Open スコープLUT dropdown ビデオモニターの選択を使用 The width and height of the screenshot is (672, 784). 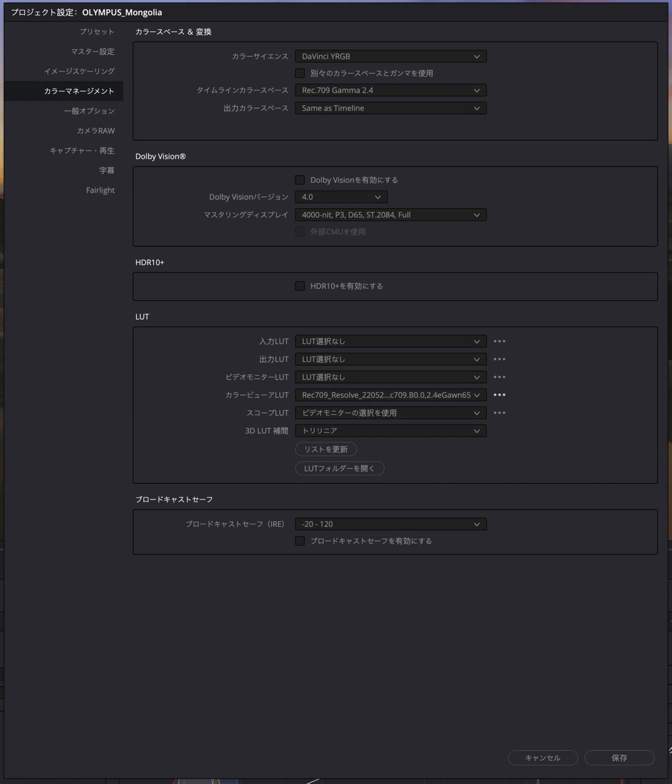coord(390,413)
